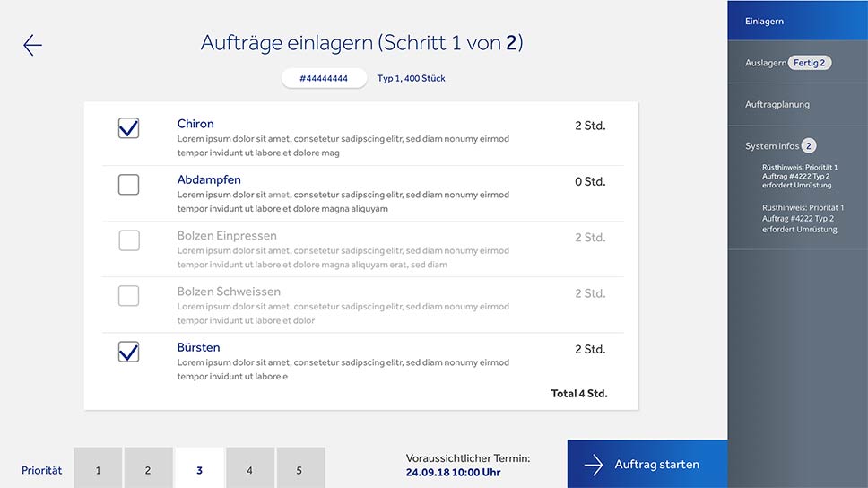
Task: Set priority to 5
Action: [x=300, y=468]
